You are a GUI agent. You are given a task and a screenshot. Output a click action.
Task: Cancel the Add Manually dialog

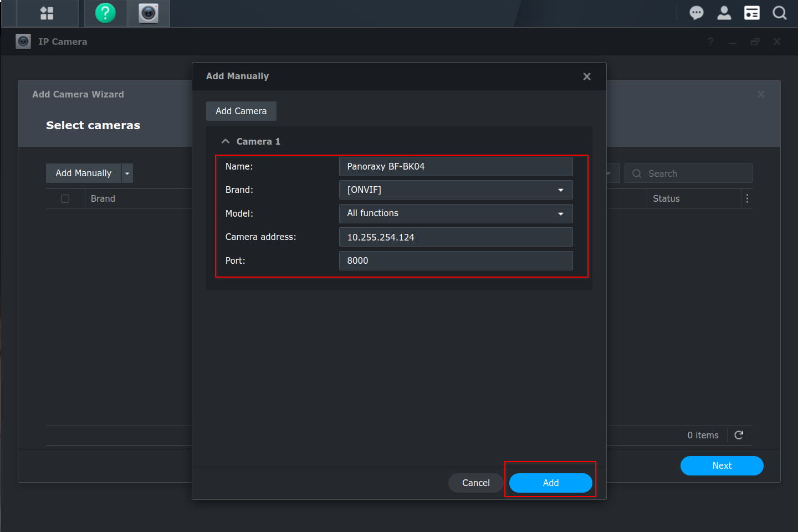[x=475, y=483]
